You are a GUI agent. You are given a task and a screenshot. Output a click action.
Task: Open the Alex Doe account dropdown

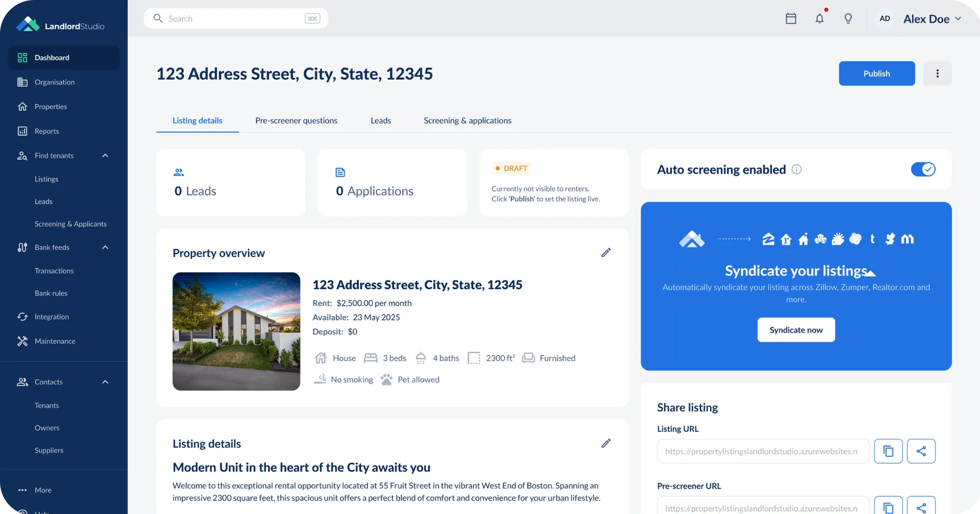932,19
